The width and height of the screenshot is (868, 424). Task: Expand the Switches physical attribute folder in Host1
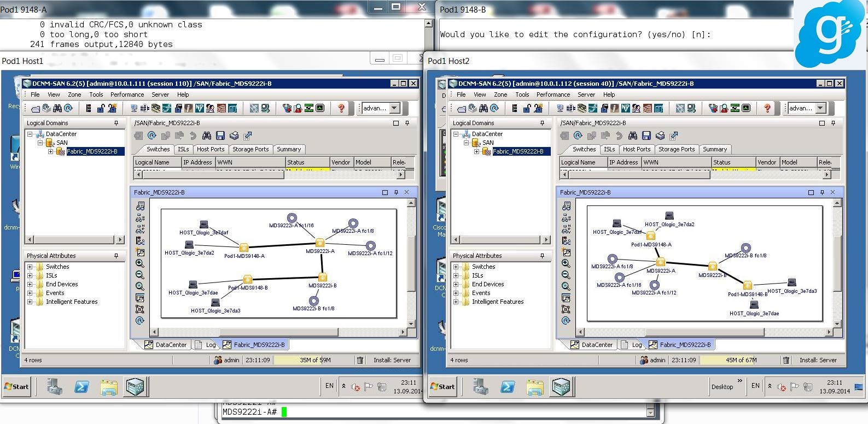coord(30,267)
